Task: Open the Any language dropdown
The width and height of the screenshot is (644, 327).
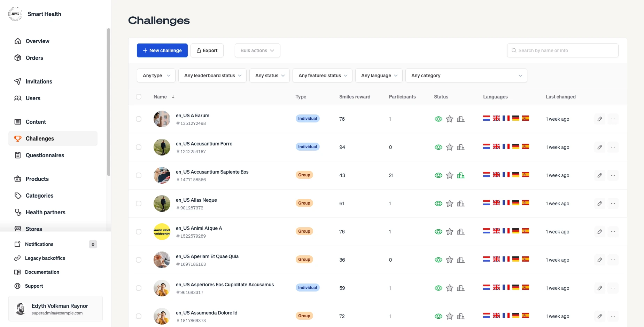Action: (379, 75)
